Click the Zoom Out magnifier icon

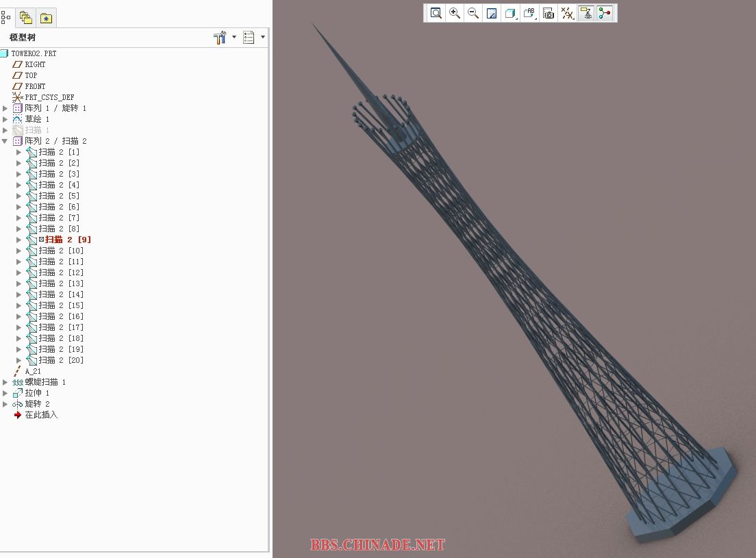click(x=473, y=13)
